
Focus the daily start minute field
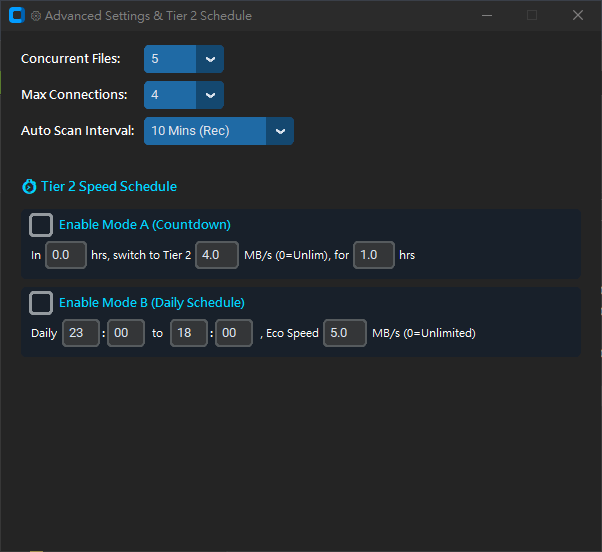click(x=126, y=333)
